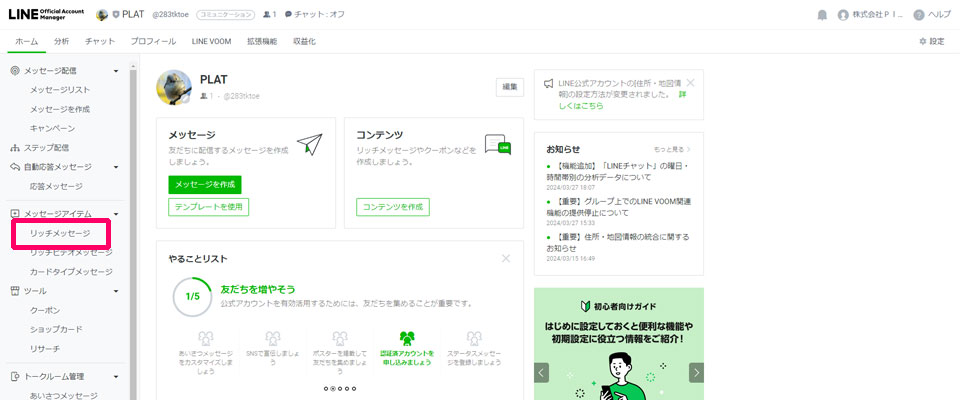Click the メッセージを作成 green button
The image size is (960, 400).
tap(205, 184)
